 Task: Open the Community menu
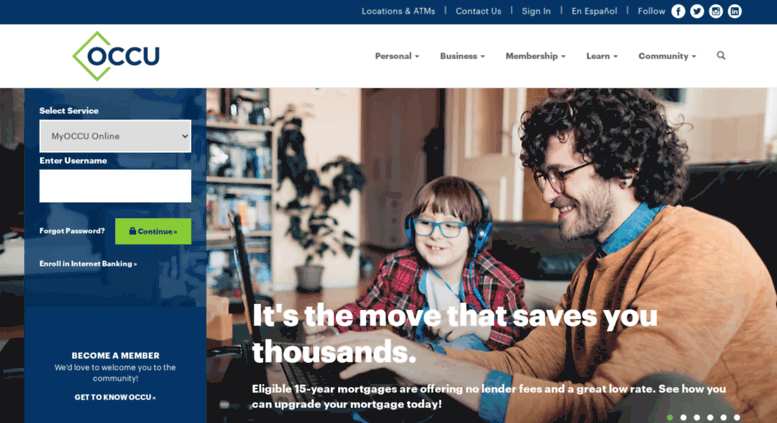coord(667,56)
